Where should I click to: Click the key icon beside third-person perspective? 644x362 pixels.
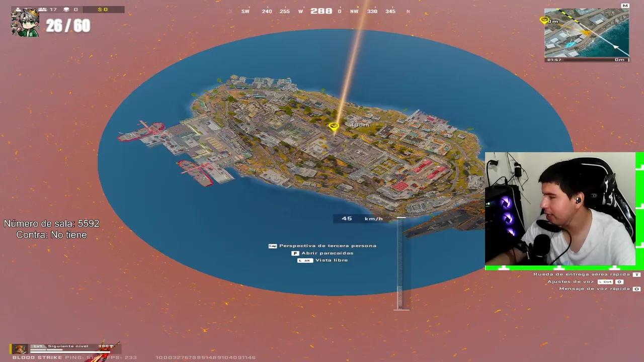click(273, 246)
